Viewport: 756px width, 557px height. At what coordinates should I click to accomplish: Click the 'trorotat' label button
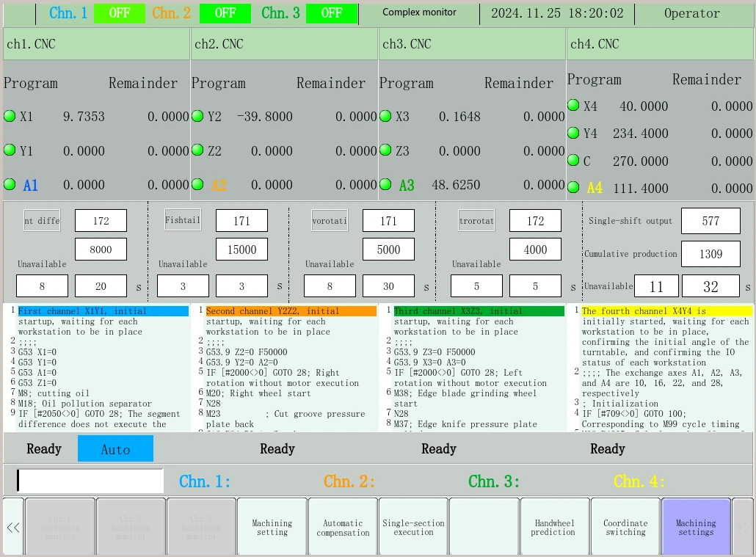click(477, 220)
